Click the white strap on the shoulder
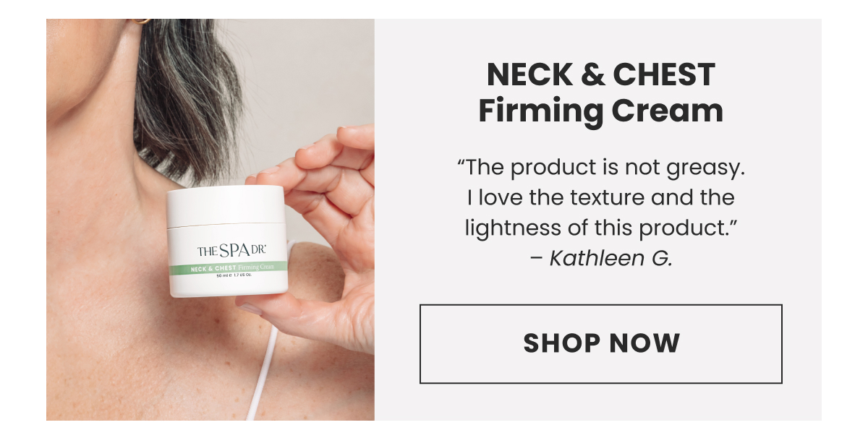Image resolution: width=868 pixels, height=438 pixels. pyautogui.click(x=262, y=374)
